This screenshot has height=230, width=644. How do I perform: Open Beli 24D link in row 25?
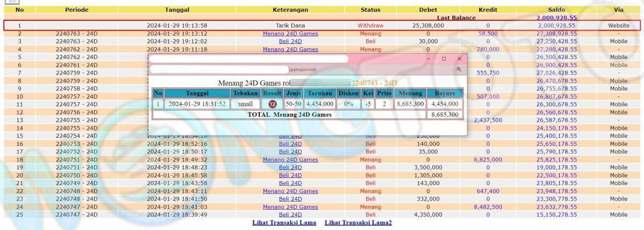(290, 215)
